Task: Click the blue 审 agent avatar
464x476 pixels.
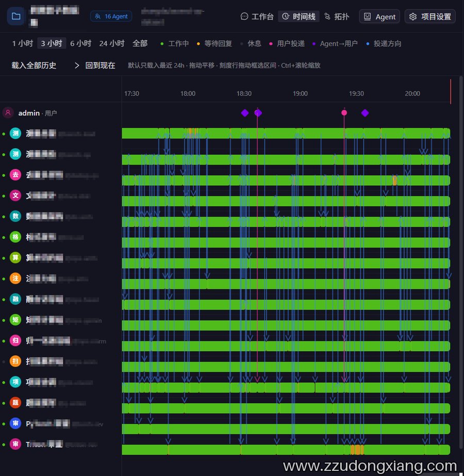Action: [15, 423]
